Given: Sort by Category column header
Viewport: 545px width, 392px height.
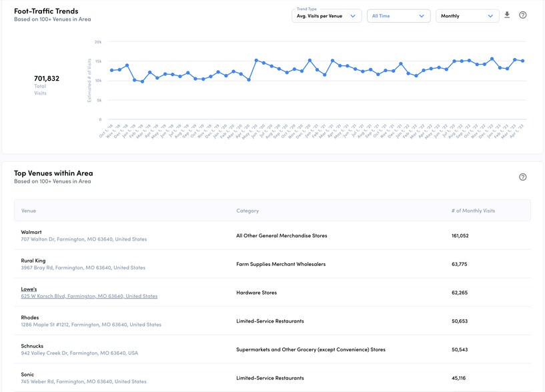Looking at the screenshot, I should coord(247,211).
